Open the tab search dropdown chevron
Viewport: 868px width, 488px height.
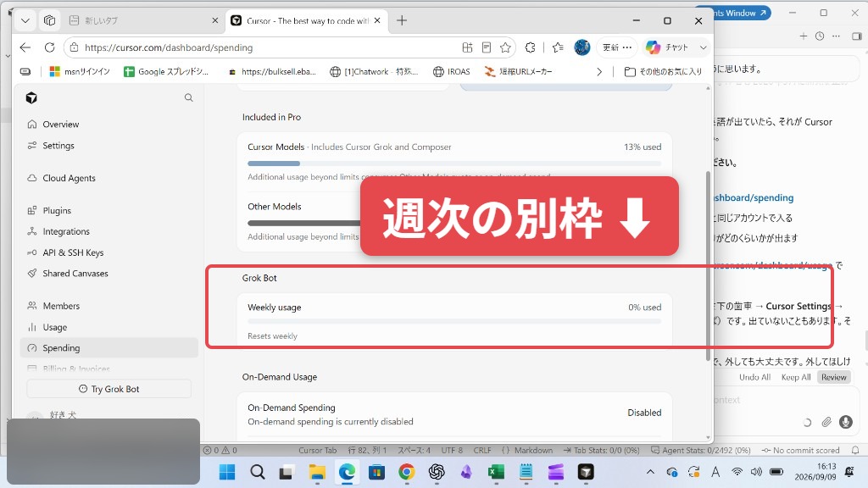(x=25, y=20)
